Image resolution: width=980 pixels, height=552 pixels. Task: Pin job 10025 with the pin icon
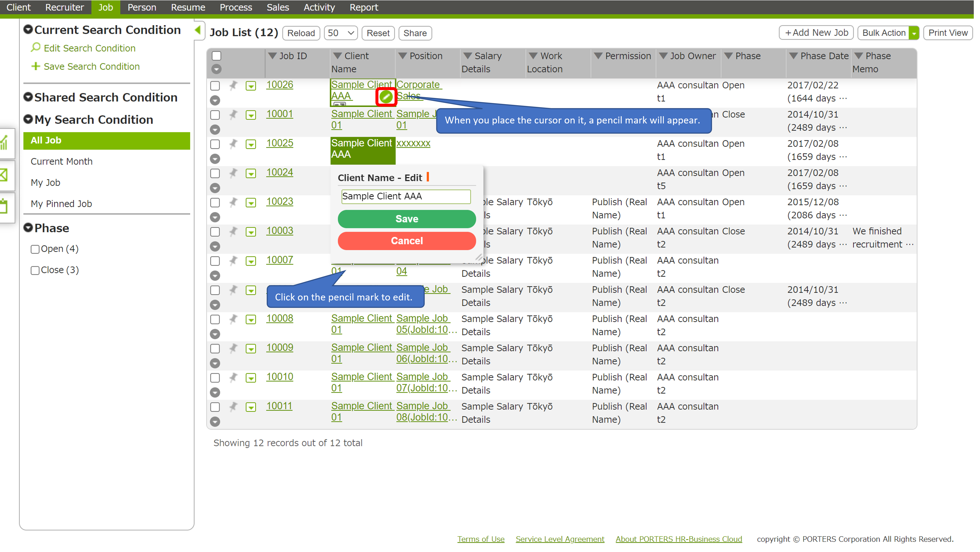coord(233,144)
